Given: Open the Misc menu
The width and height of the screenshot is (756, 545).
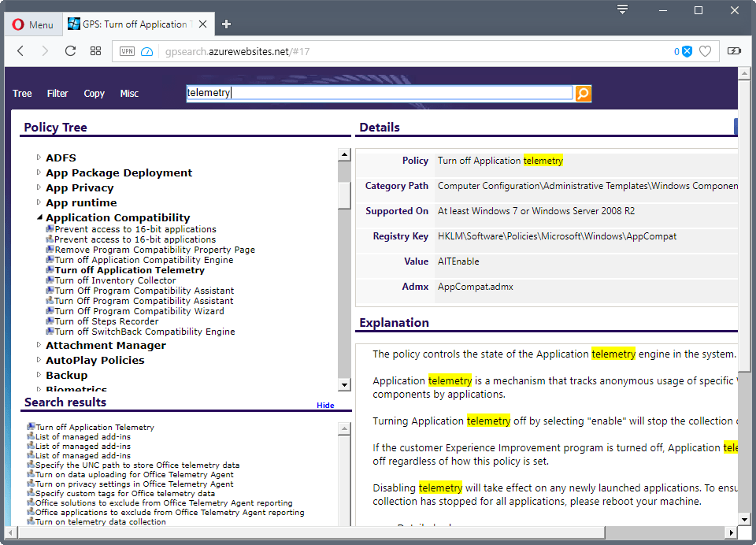Looking at the screenshot, I should [129, 94].
